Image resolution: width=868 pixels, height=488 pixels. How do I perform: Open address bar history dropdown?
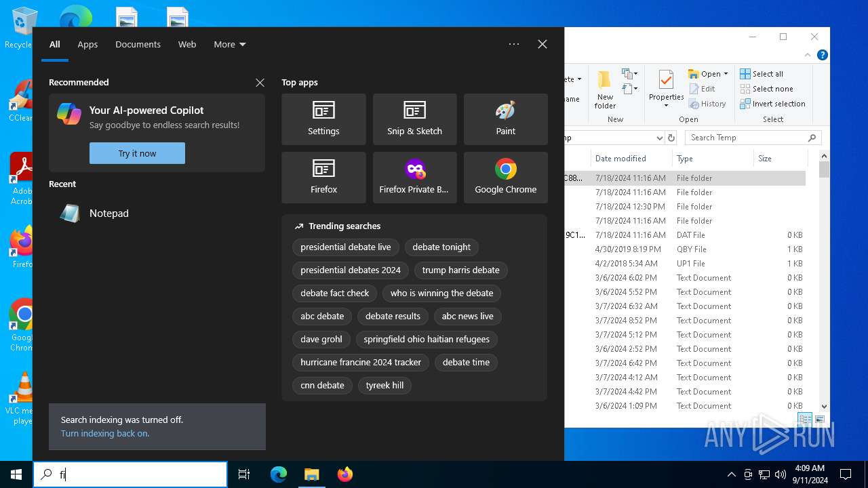(658, 138)
